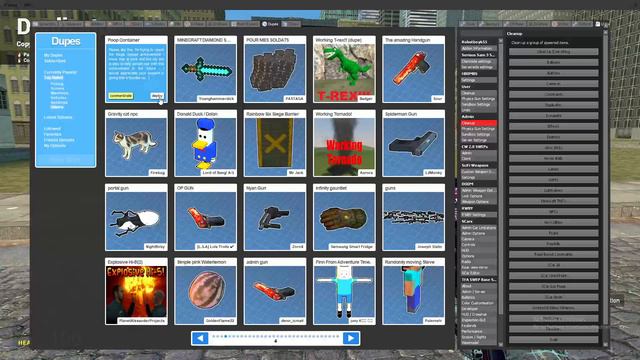The image size is (640, 360).
Task: Go to the previous page of dupes
Action: pyautogui.click(x=200, y=338)
